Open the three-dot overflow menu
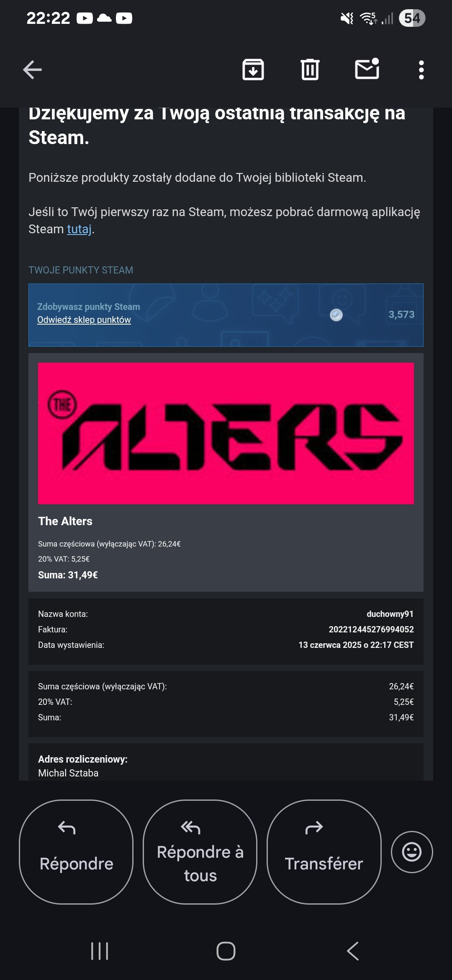The width and height of the screenshot is (452, 980). click(x=421, y=70)
